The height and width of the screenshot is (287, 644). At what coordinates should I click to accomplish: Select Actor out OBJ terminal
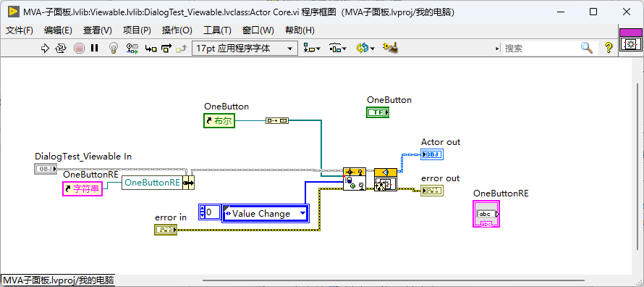pos(432,154)
